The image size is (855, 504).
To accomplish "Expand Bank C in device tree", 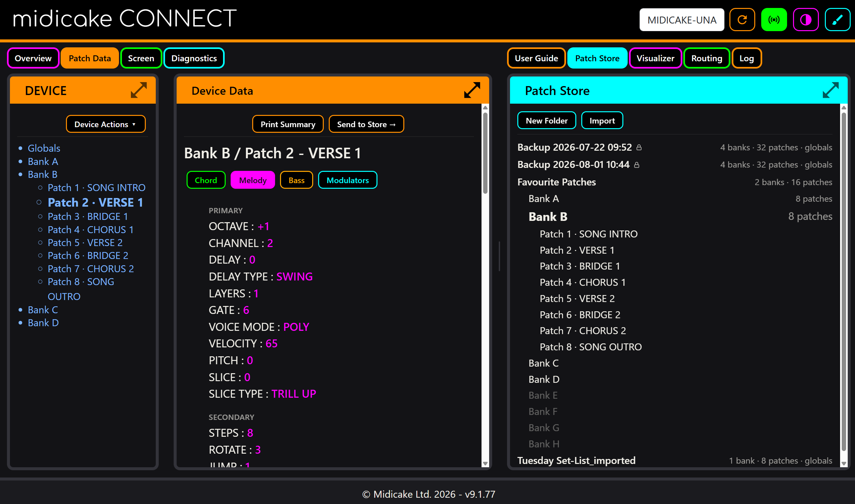I will point(43,310).
